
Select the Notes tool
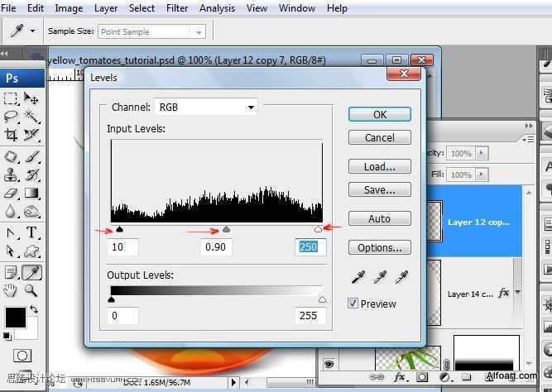click(x=11, y=273)
